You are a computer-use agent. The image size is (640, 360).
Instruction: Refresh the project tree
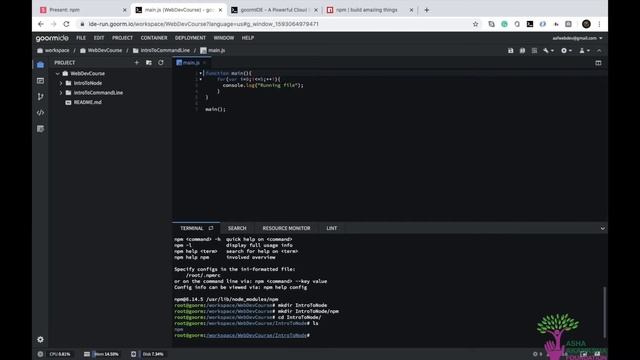point(161,63)
